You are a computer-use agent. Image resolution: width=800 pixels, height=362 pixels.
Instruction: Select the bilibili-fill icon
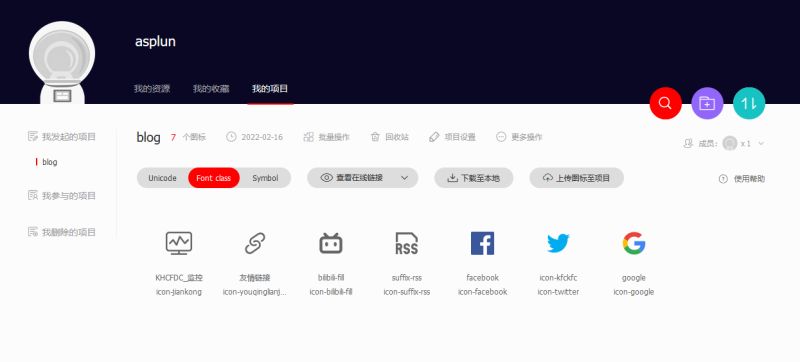point(331,243)
